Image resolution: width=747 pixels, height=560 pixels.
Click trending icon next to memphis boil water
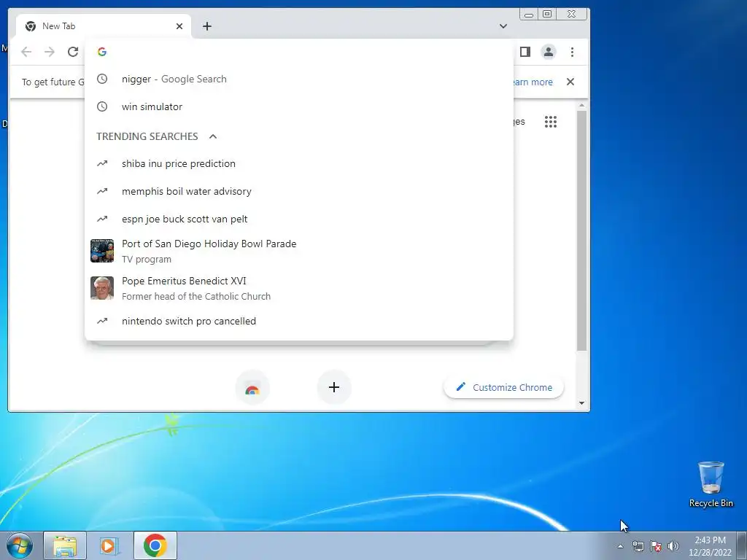click(102, 191)
